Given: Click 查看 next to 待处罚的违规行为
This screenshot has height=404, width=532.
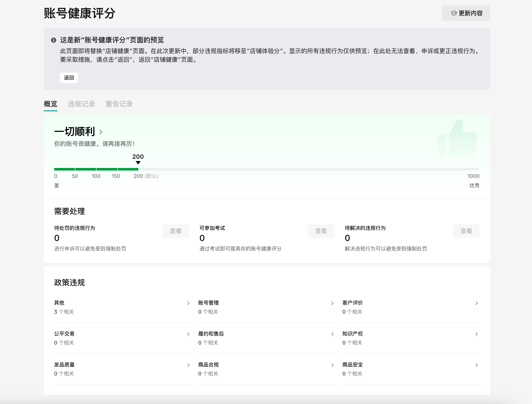Looking at the screenshot, I should (x=175, y=231).
